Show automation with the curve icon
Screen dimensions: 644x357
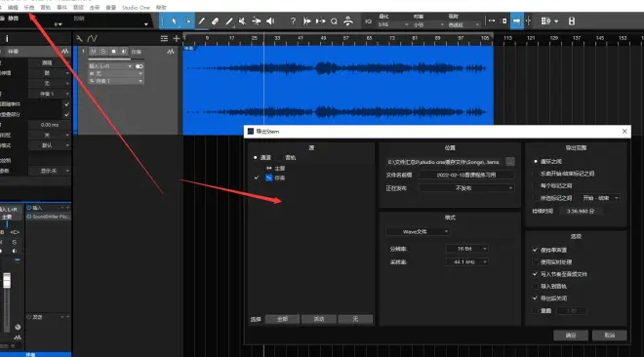point(92,39)
